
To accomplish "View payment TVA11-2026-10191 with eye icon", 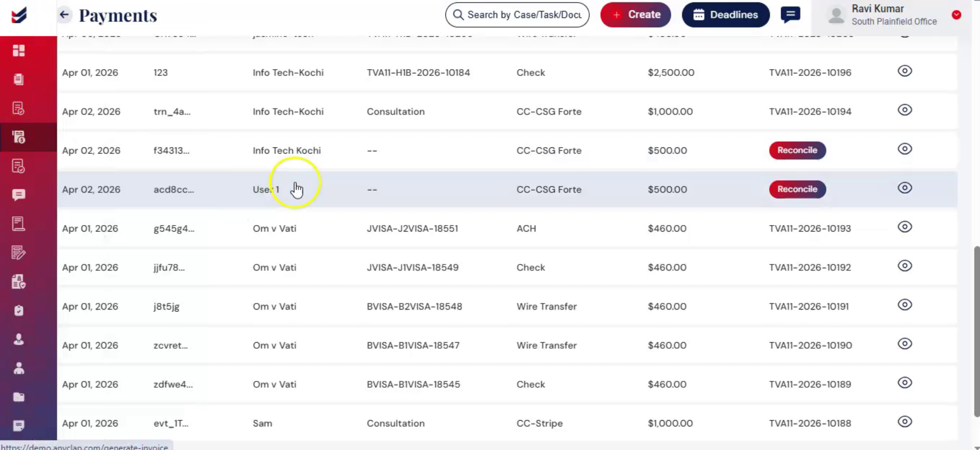I will 904,305.
